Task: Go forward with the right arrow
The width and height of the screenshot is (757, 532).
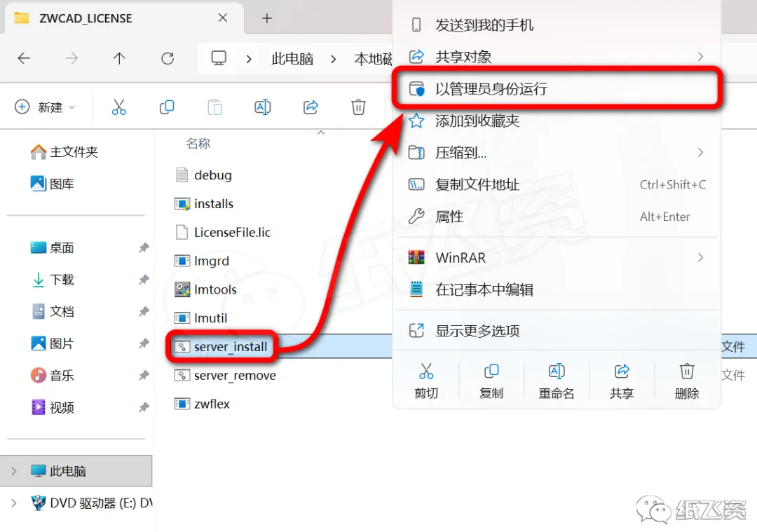Action: pos(71,58)
